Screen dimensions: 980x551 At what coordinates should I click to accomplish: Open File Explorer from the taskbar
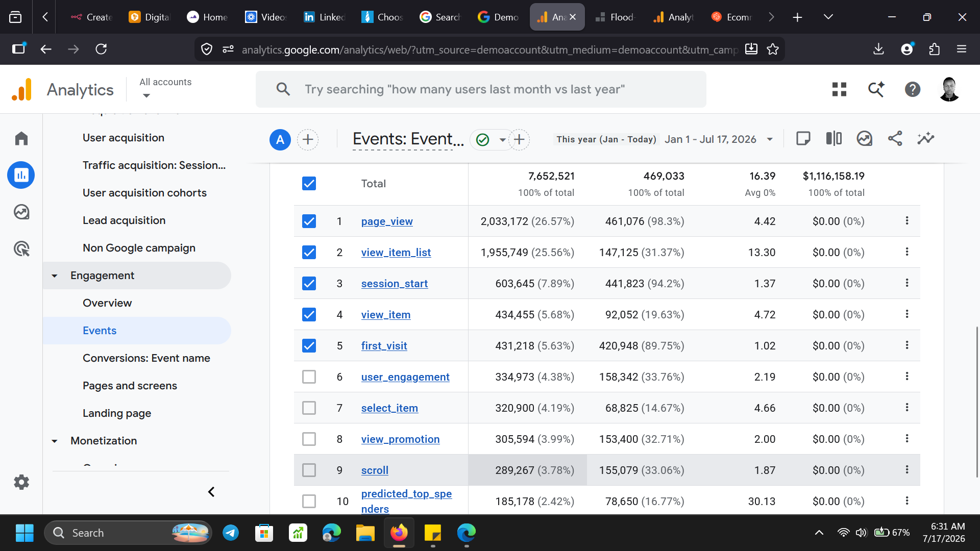(x=365, y=533)
